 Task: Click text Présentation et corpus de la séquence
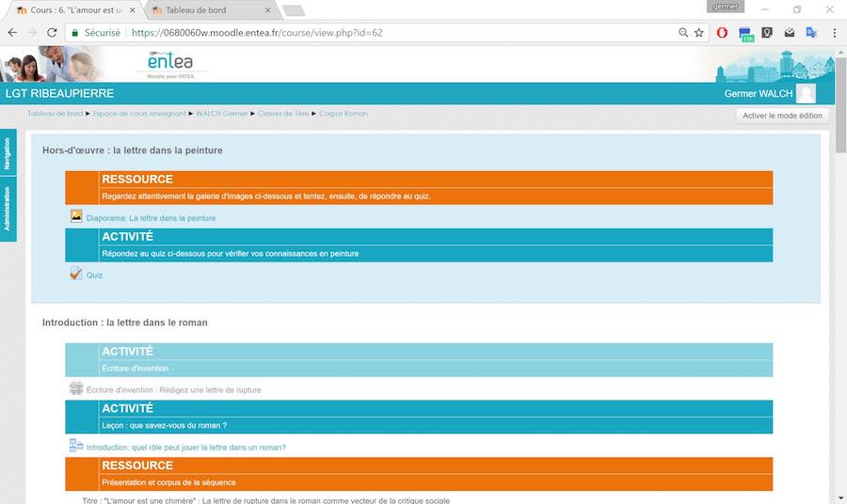click(168, 482)
